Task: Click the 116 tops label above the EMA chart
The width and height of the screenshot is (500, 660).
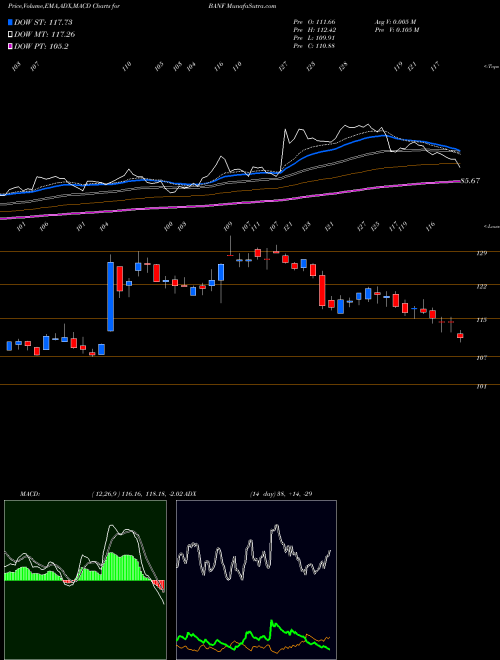Action: coord(218,67)
